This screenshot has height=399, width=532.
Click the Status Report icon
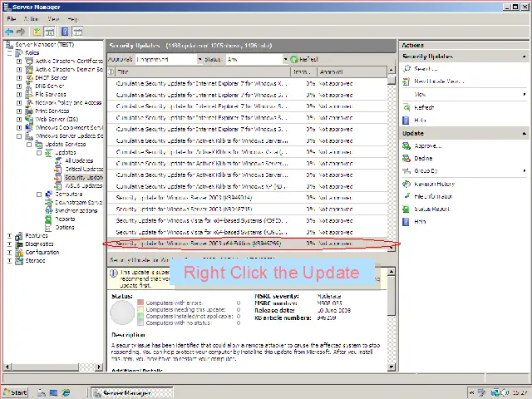[x=406, y=209]
